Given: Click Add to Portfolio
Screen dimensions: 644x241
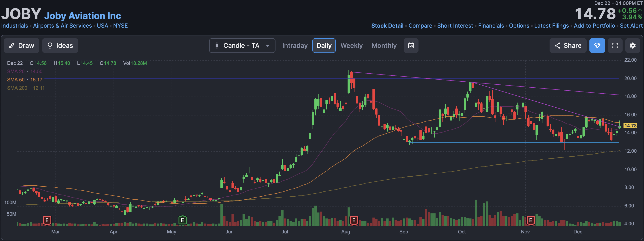Looking at the screenshot, I should [594, 26].
